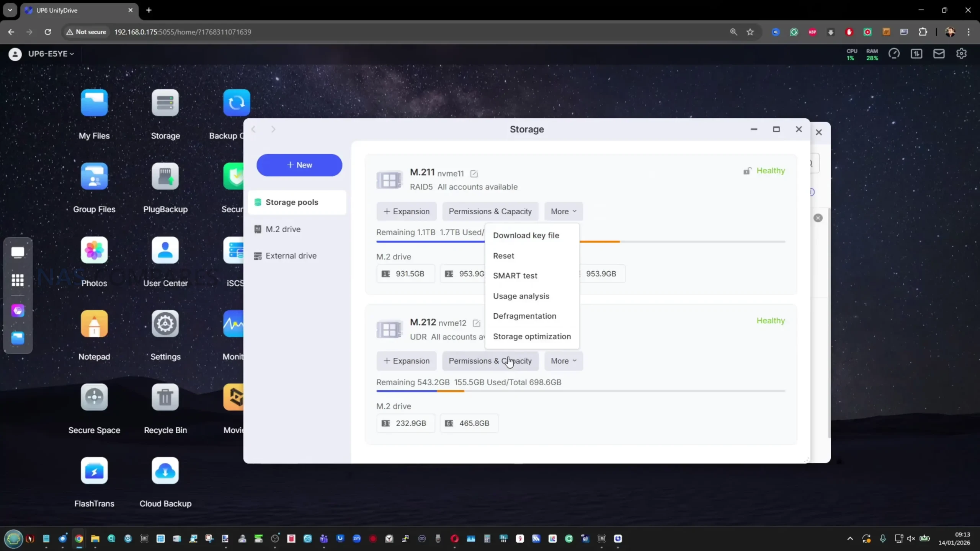Open the FlashTrans app icon

94,471
